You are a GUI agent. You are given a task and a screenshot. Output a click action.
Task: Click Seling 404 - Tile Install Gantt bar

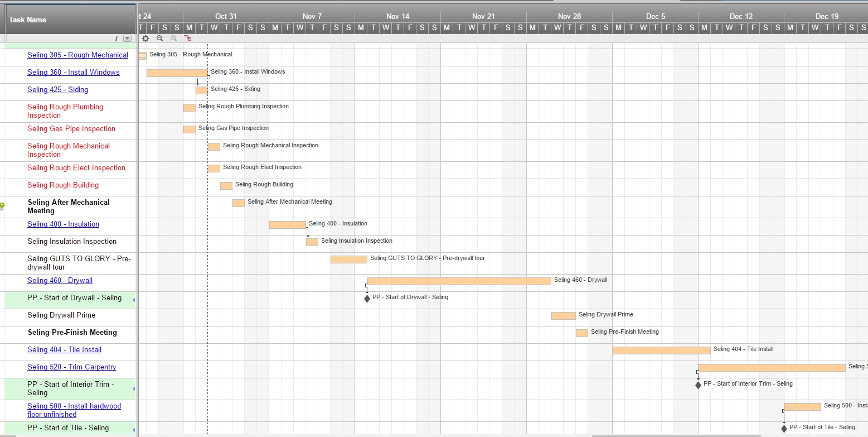[661, 350]
